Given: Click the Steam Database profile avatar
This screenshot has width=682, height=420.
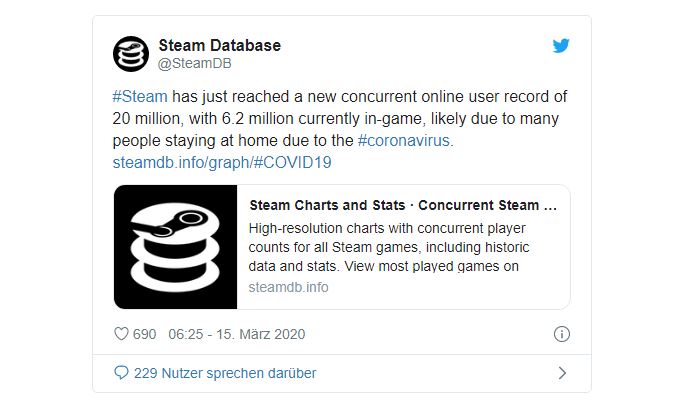Looking at the screenshot, I should pyautogui.click(x=131, y=54).
